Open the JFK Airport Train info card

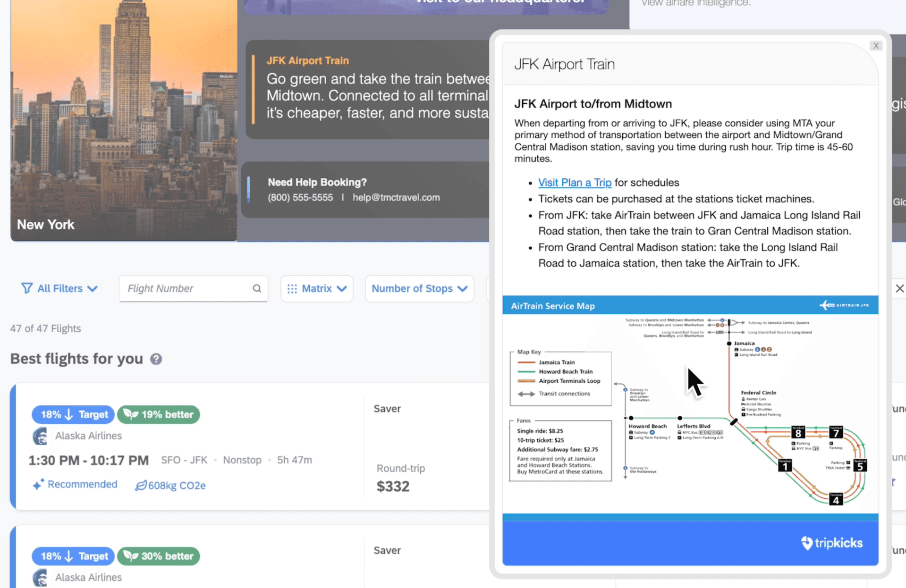[x=368, y=89]
